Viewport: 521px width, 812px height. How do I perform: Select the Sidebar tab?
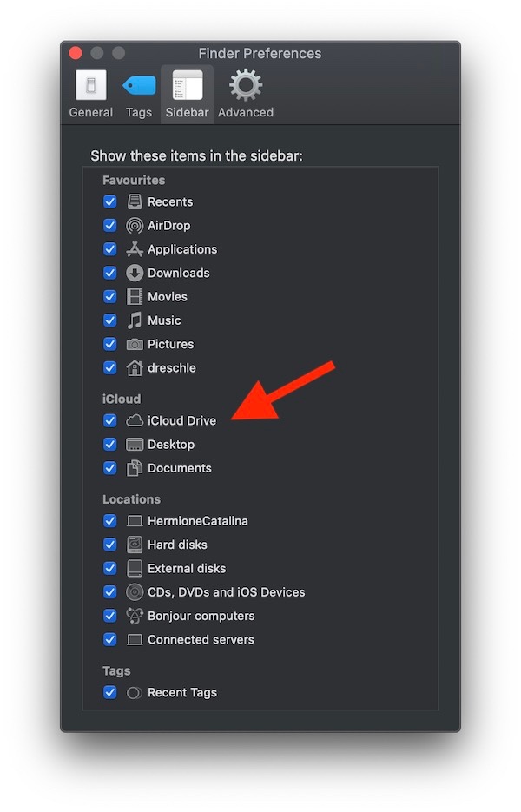(187, 94)
